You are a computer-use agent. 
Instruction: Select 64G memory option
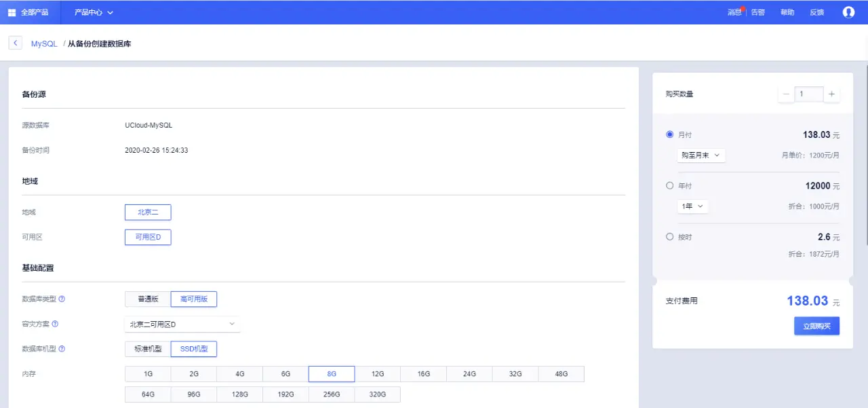(x=148, y=394)
